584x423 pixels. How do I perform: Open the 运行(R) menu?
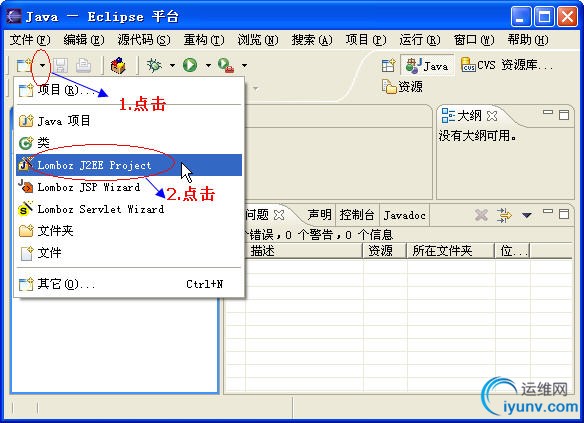coord(420,39)
